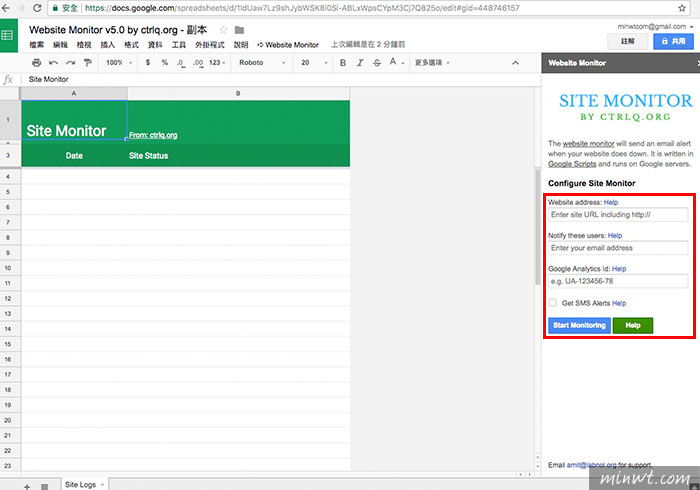
Task: Open the Website Monitor menu
Action: [x=288, y=45]
